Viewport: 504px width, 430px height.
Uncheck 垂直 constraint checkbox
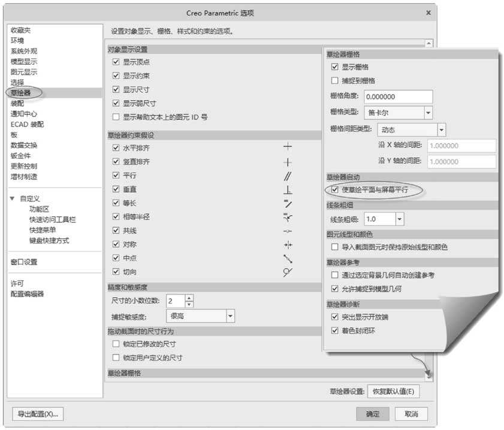click(x=116, y=189)
